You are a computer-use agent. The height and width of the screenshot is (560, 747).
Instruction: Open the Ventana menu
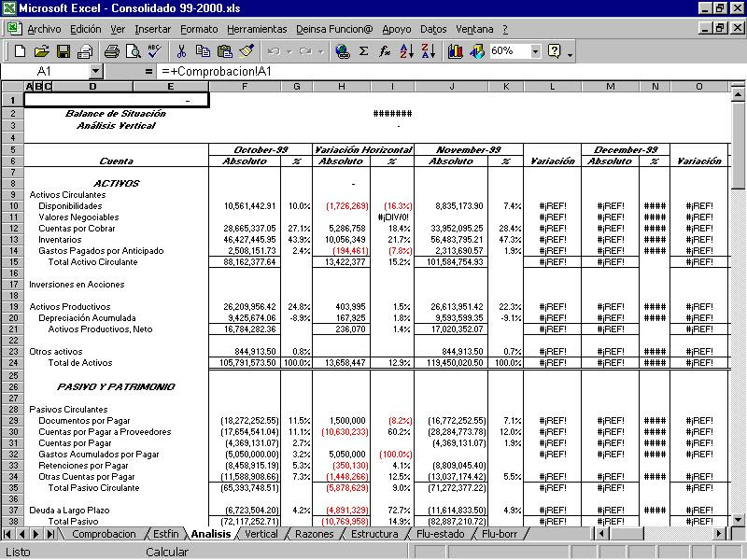[x=474, y=29]
